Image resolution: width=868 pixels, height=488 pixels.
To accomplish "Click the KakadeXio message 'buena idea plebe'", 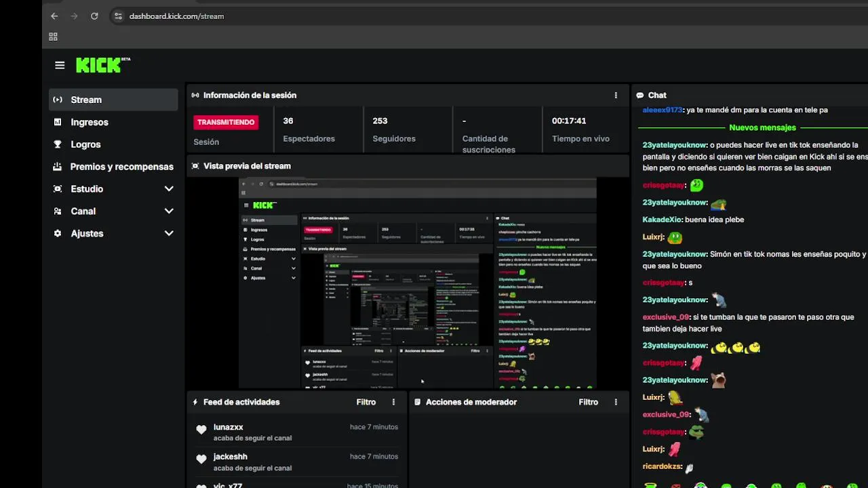I will (714, 220).
